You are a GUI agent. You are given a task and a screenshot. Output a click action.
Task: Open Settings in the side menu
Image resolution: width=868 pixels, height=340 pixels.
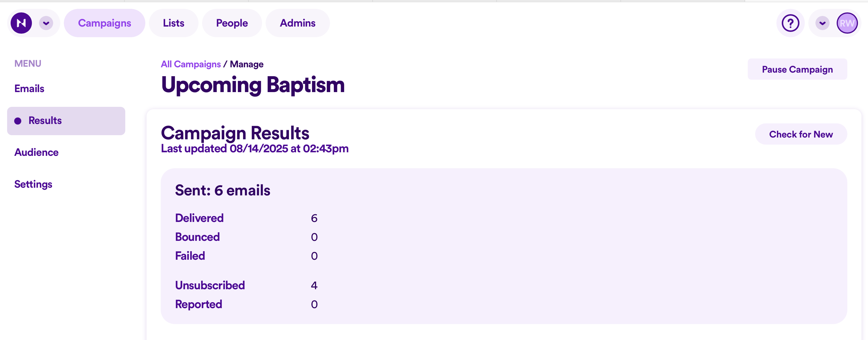pos(33,184)
